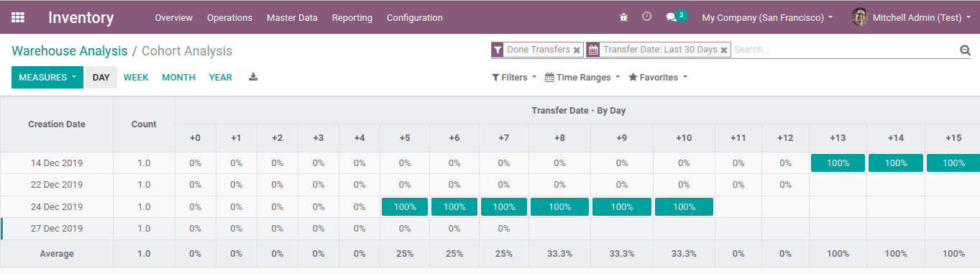The height and width of the screenshot is (274, 980).
Task: Click the download export icon
Action: click(253, 77)
